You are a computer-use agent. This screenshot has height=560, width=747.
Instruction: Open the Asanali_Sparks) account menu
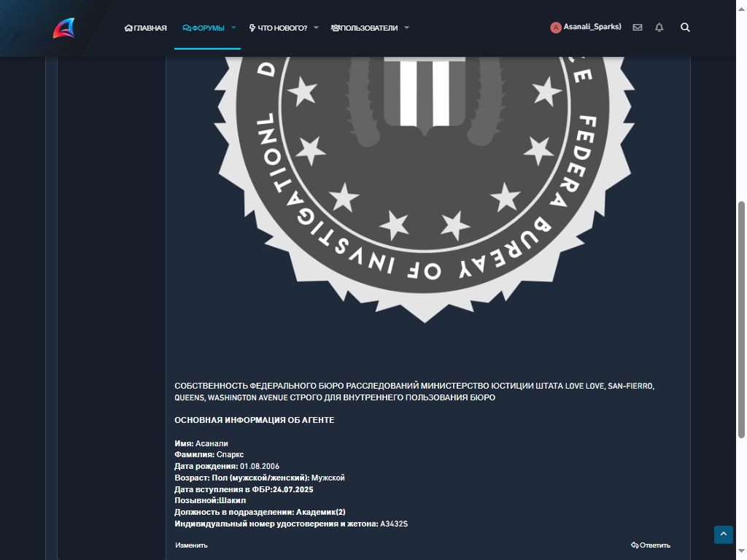(x=586, y=27)
